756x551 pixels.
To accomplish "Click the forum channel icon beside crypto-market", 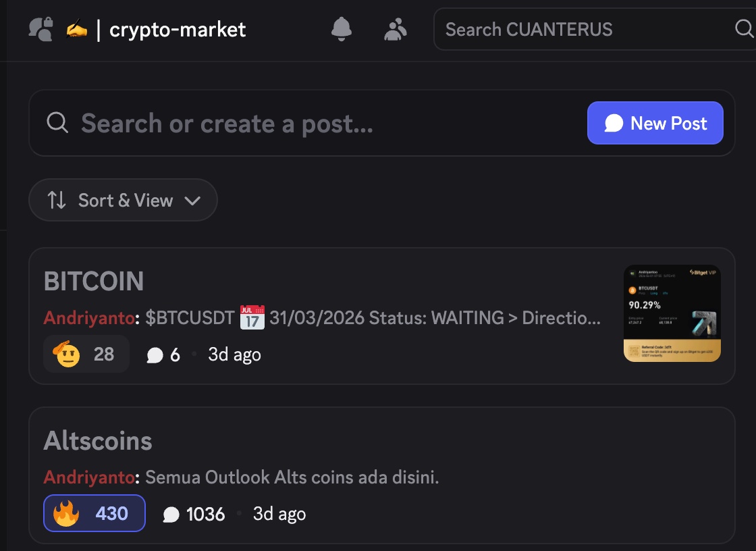I will 40,29.
